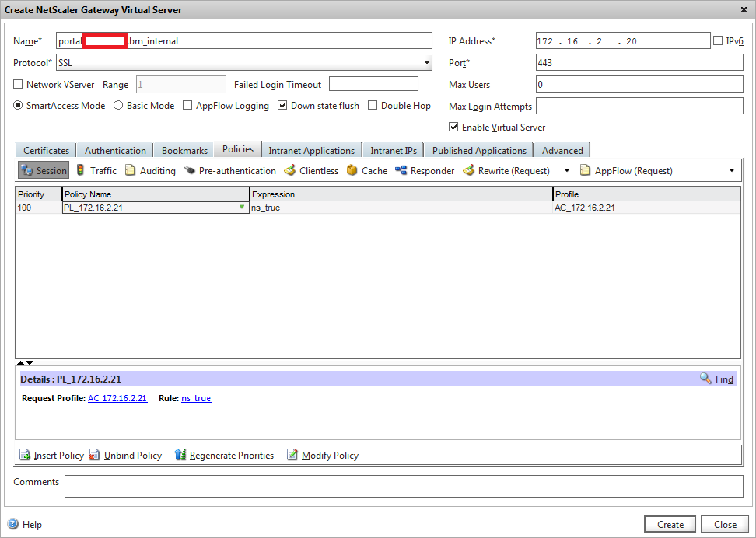Click the Comments text box
Viewport: 756px width, 538px height.
(x=404, y=486)
